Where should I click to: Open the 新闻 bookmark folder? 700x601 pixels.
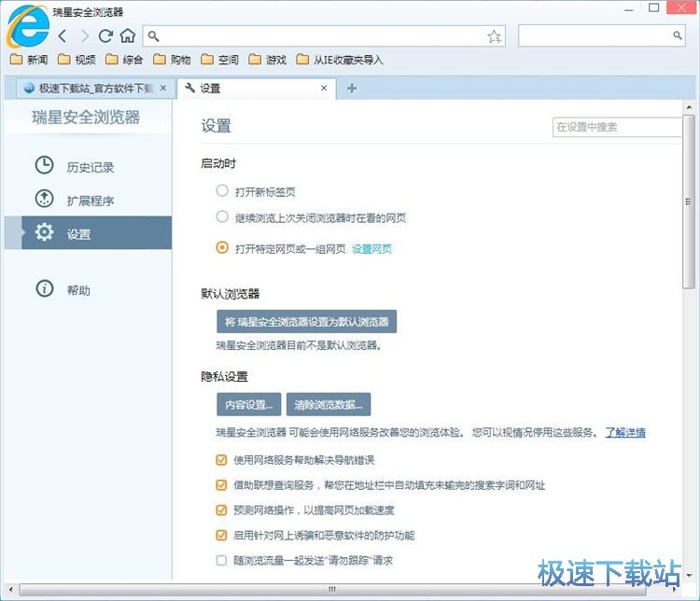[x=29, y=60]
